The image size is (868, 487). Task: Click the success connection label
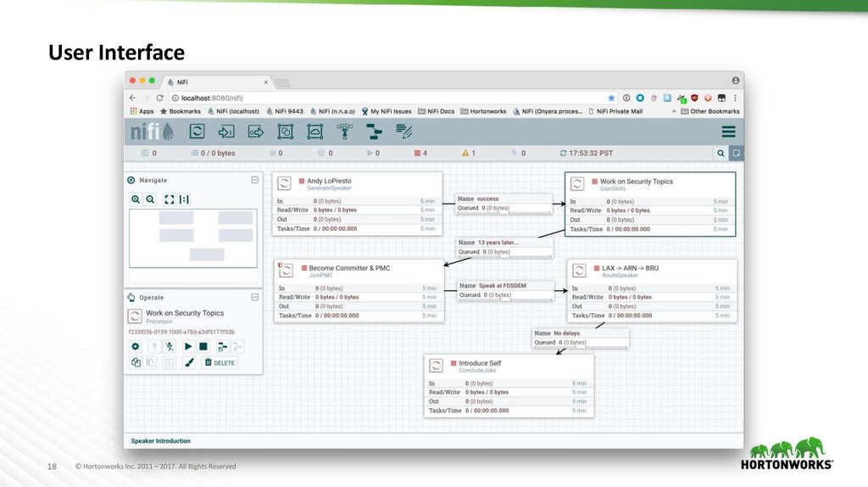tap(504, 204)
